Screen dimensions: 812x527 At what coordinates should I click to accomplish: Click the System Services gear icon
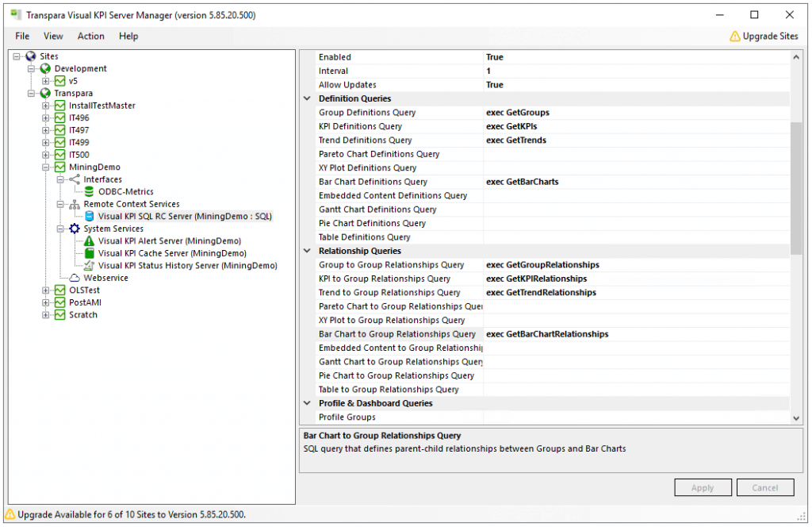[x=75, y=229]
